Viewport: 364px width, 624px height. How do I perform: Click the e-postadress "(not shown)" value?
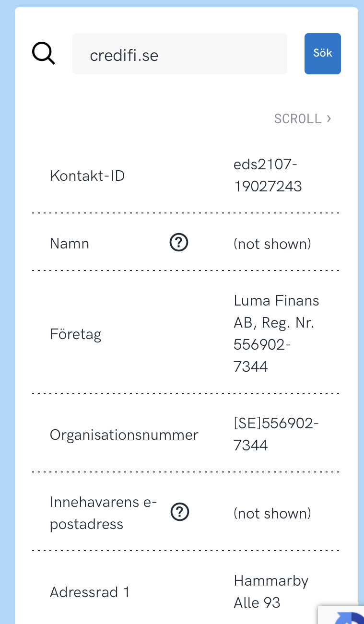click(272, 514)
